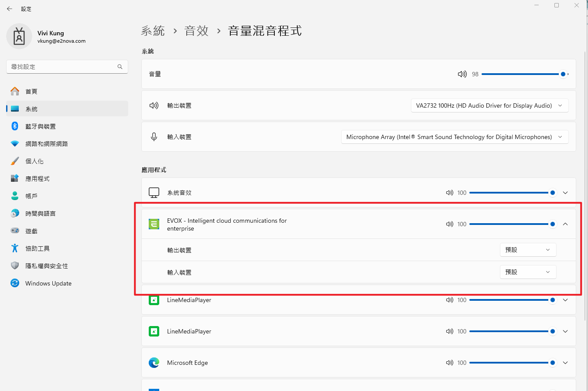
Task: Click the Bluetooth icon in the sidebar
Action: click(x=15, y=126)
